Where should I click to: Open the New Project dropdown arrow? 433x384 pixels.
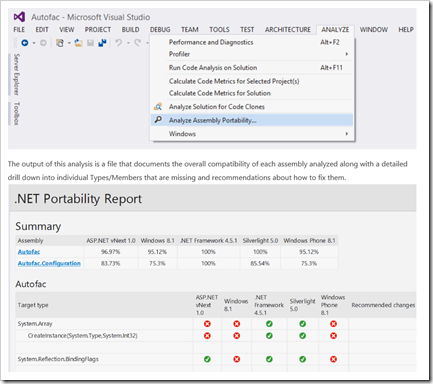(x=69, y=43)
